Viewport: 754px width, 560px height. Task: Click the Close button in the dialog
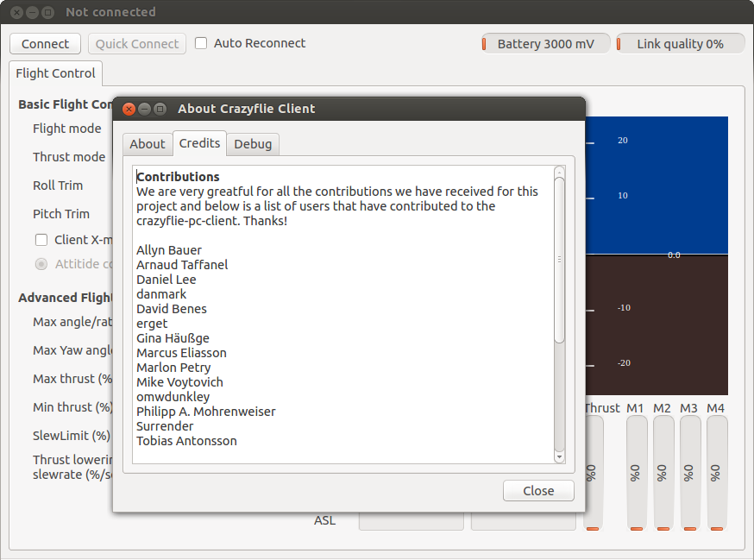pyautogui.click(x=538, y=491)
